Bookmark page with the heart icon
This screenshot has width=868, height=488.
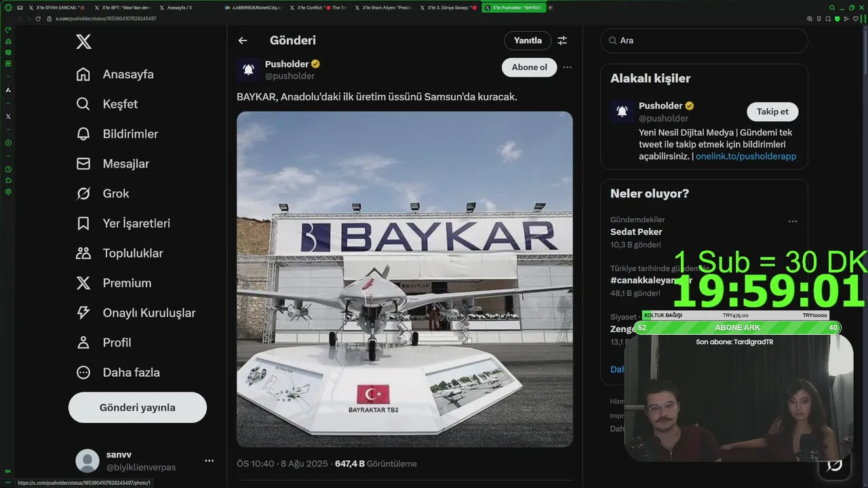(856, 19)
